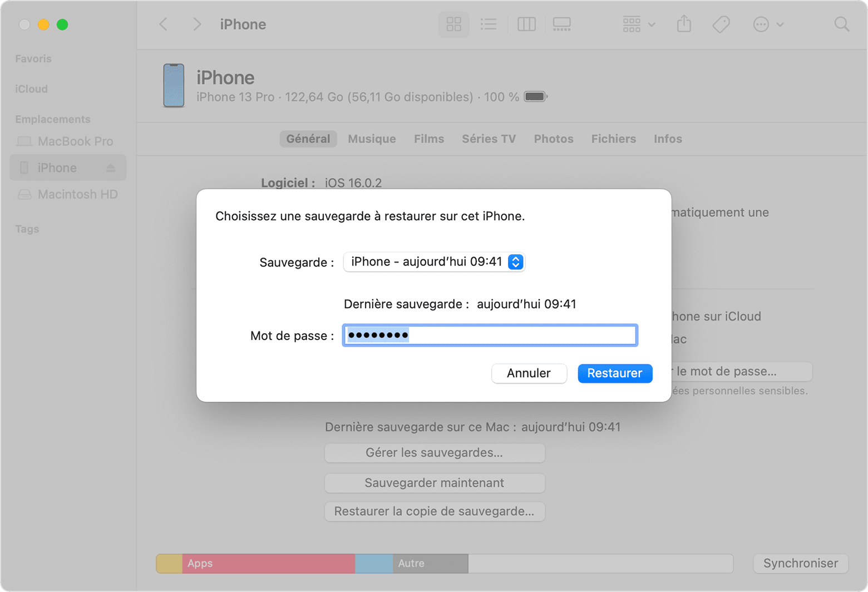Screen dimensions: 868x592
Task: Click the grouping icon in the toolbar
Action: click(x=632, y=24)
